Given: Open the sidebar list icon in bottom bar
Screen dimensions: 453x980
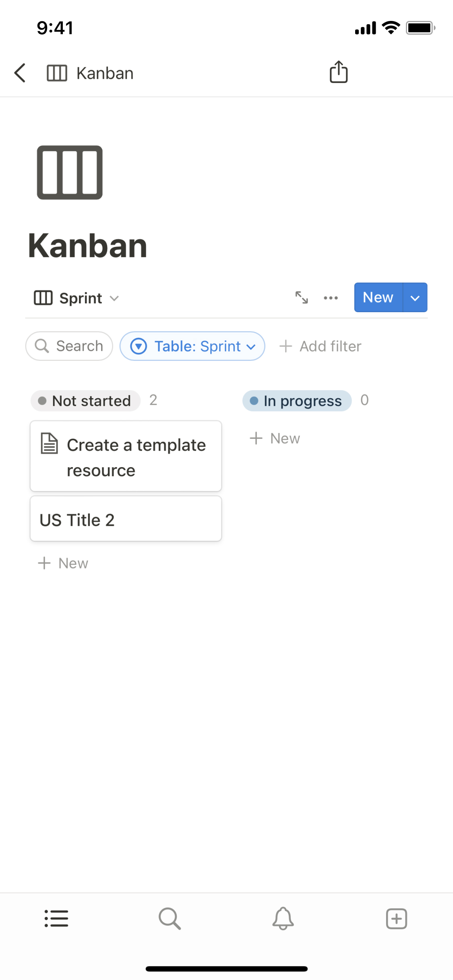Looking at the screenshot, I should [56, 918].
